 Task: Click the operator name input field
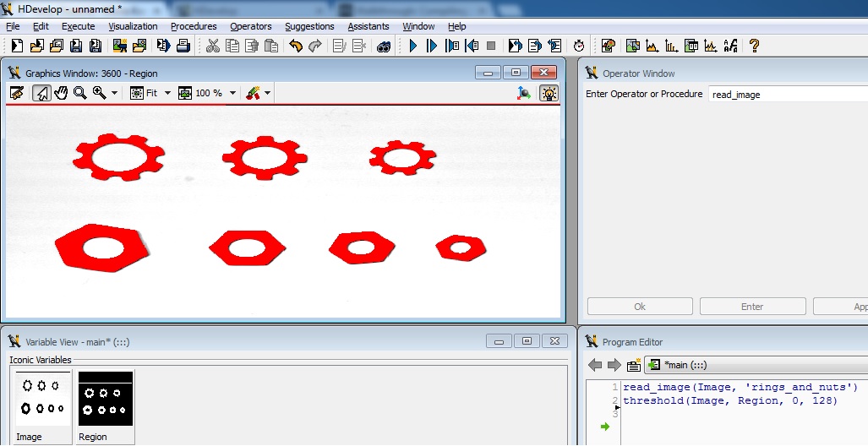point(789,94)
